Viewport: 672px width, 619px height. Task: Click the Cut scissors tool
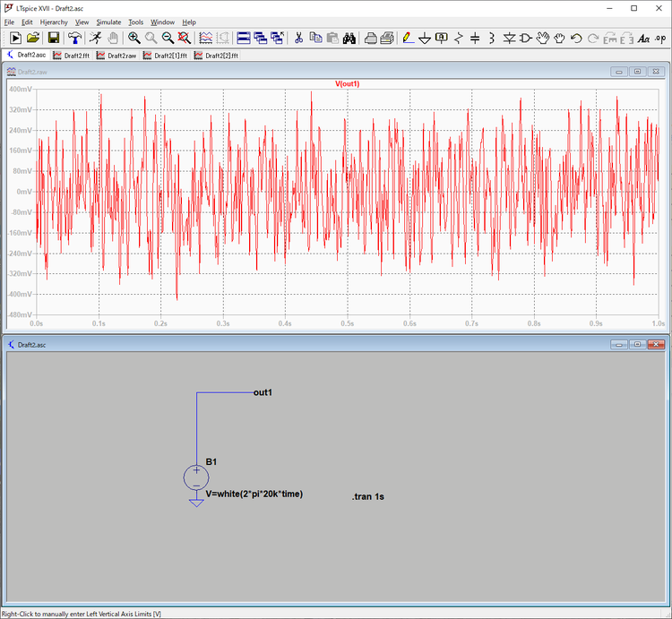[x=298, y=38]
